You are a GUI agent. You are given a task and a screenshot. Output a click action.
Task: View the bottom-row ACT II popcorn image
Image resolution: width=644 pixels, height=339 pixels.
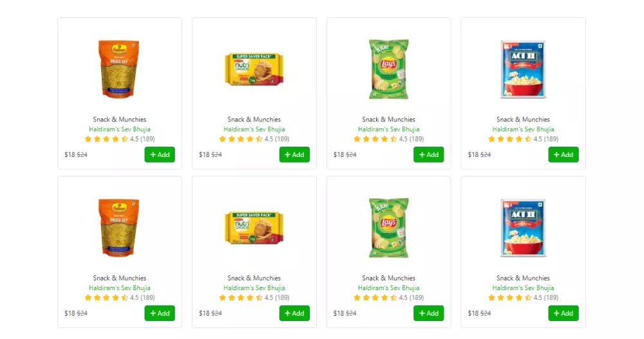pos(523,228)
